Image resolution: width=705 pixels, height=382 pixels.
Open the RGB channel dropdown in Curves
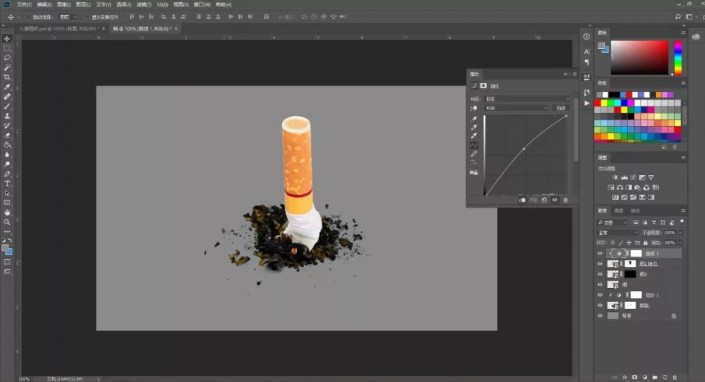coord(516,108)
